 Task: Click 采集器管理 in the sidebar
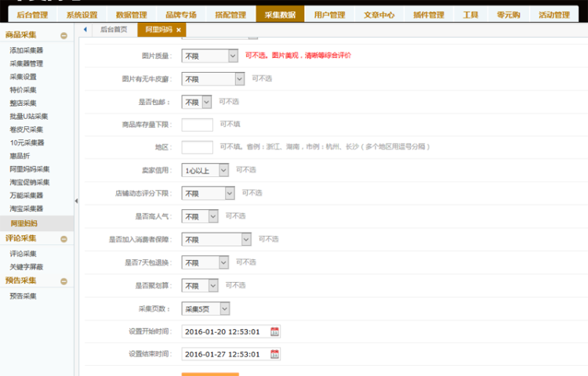(x=26, y=63)
